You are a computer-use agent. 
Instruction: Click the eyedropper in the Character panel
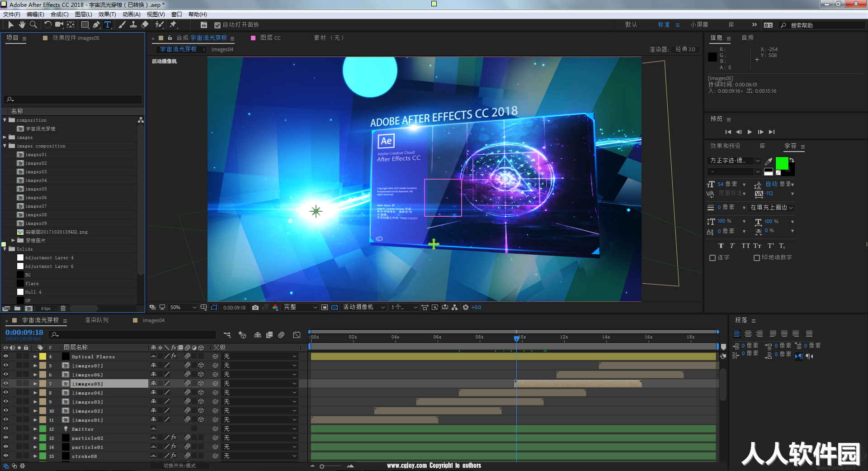click(769, 161)
